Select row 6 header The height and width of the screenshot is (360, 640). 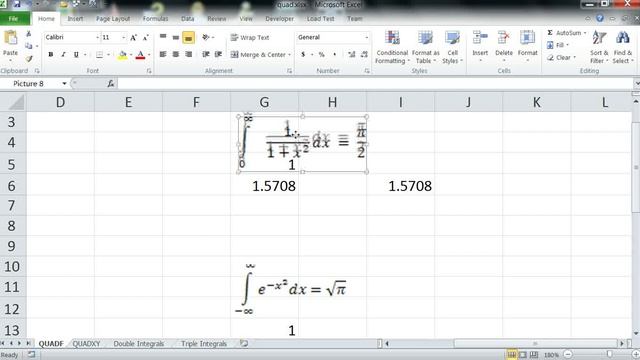pos(12,186)
